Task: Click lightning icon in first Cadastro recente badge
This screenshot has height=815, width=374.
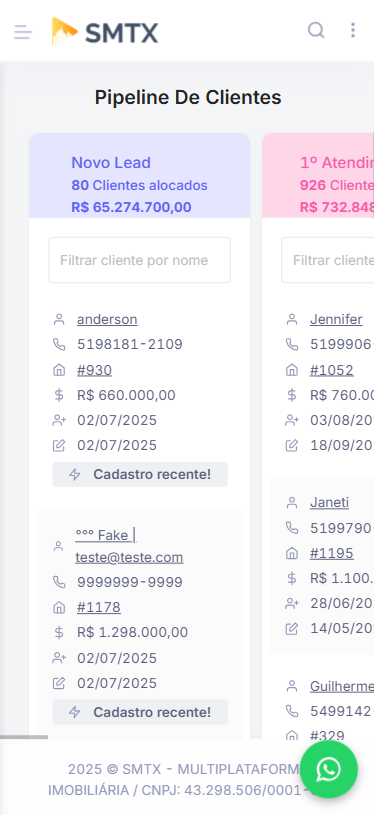Action: point(75,475)
